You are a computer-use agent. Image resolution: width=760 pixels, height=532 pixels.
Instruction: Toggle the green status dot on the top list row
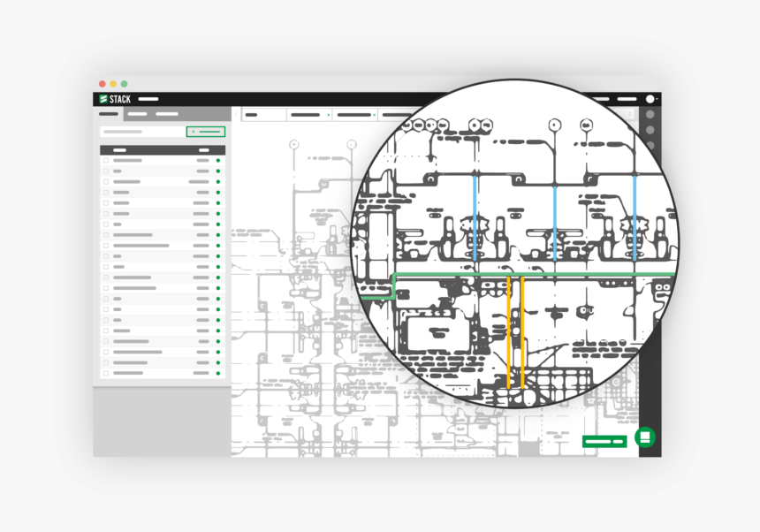(218, 161)
